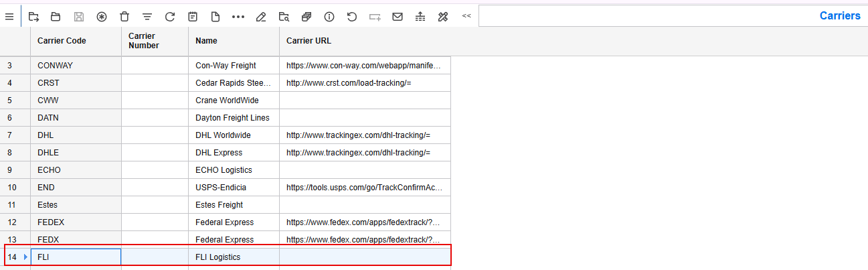Open the information icon
868x270 pixels.
coord(329,16)
